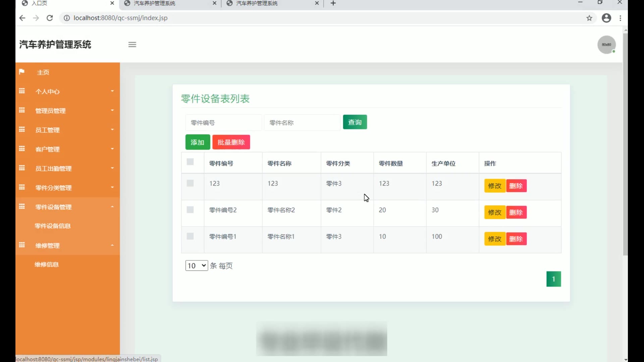Click the grid icon beside 个人中心
Viewport: 644px width, 362px height.
(x=22, y=91)
